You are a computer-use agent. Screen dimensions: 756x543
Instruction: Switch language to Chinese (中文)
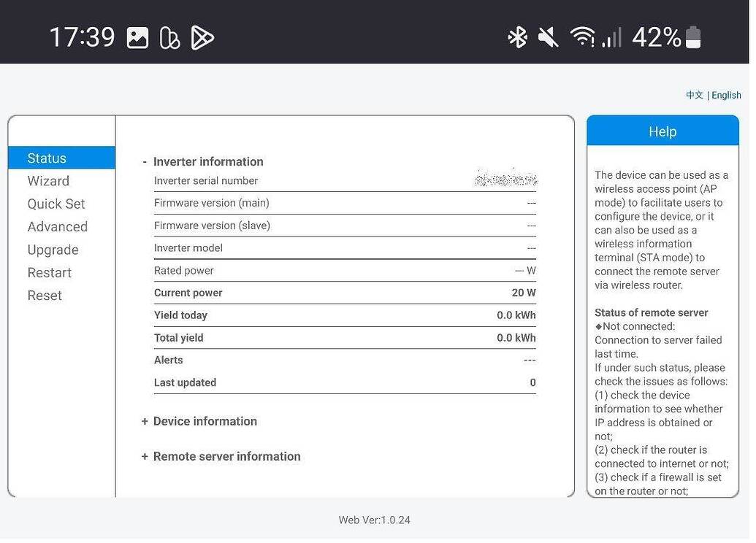pos(694,96)
